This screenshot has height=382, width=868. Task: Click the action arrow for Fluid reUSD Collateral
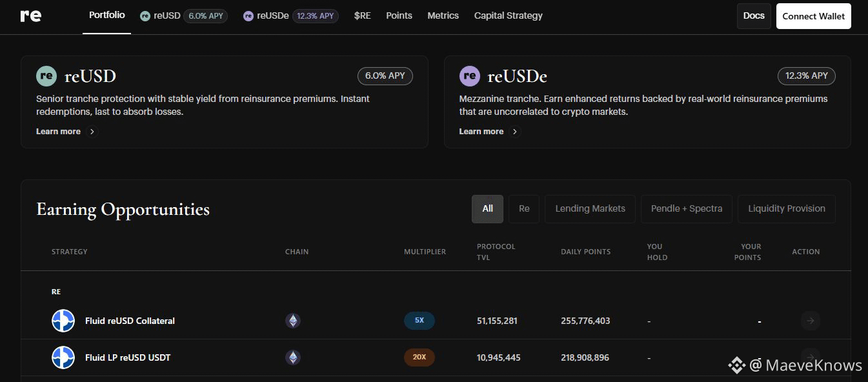[811, 321]
